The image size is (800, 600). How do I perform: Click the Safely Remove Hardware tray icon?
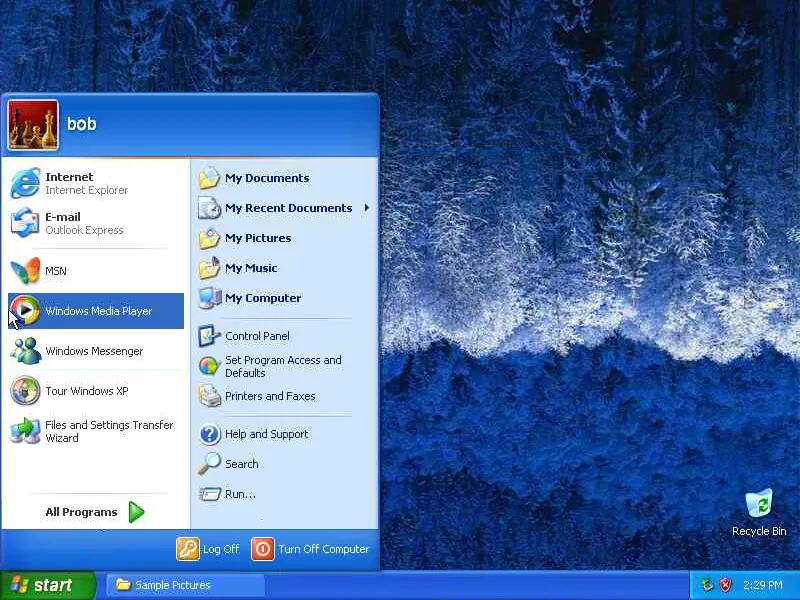click(x=707, y=585)
